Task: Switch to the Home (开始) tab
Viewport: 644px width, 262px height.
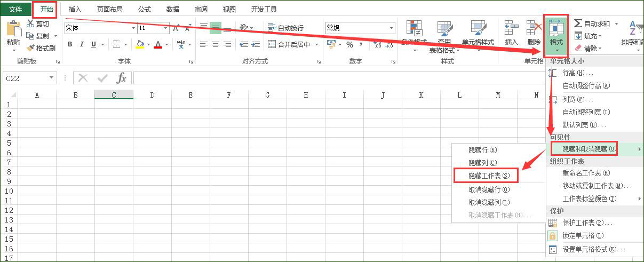Action: pos(47,9)
